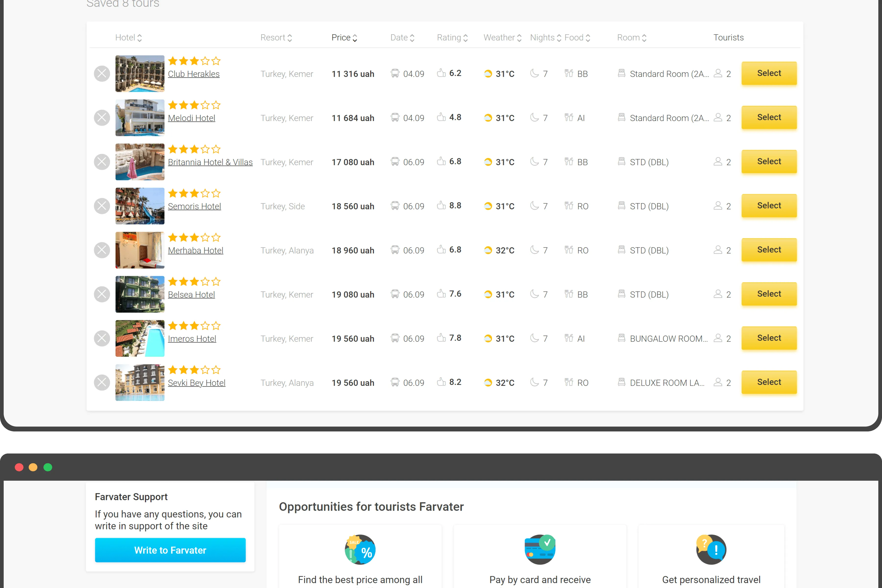Click tourists person icon in Semoris Hotel row

click(x=718, y=206)
